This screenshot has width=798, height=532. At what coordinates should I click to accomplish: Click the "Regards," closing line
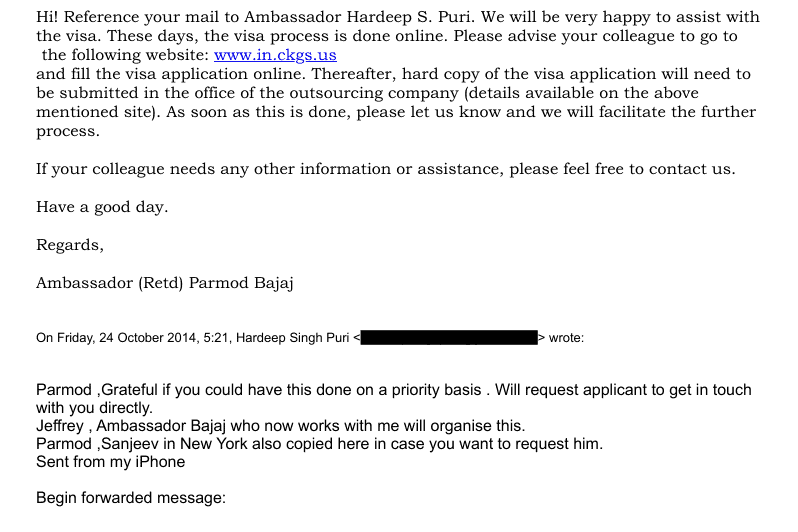point(69,245)
